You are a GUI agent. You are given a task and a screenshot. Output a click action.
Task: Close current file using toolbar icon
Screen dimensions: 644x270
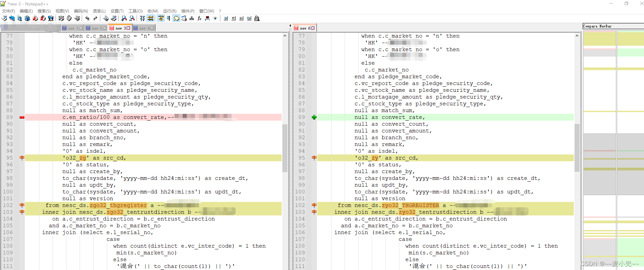pyautogui.click(x=35, y=18)
